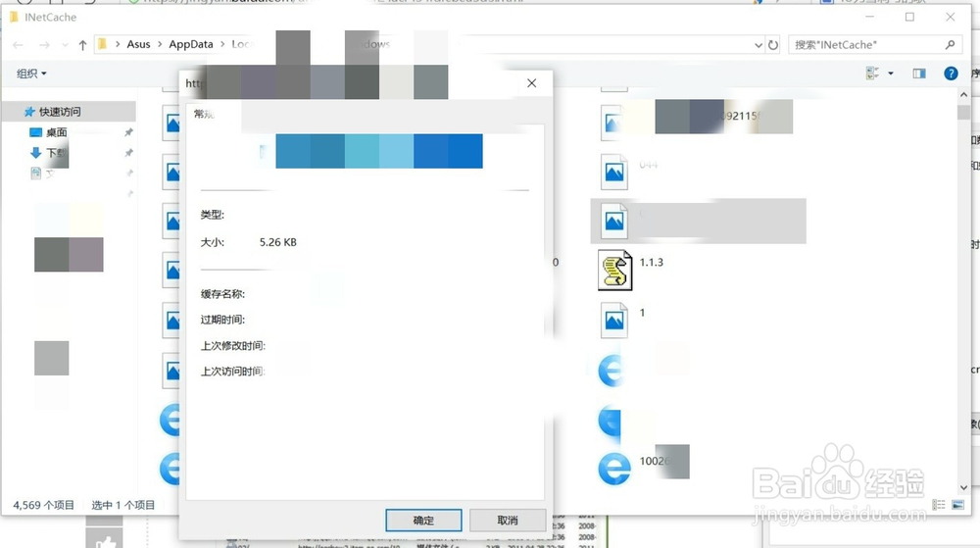
Task: Unpin 桌面 via its pin icon
Action: [x=128, y=132]
